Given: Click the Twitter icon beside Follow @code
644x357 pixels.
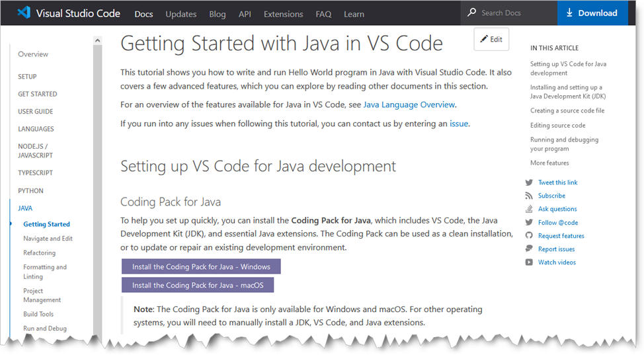Looking at the screenshot, I should (529, 223).
